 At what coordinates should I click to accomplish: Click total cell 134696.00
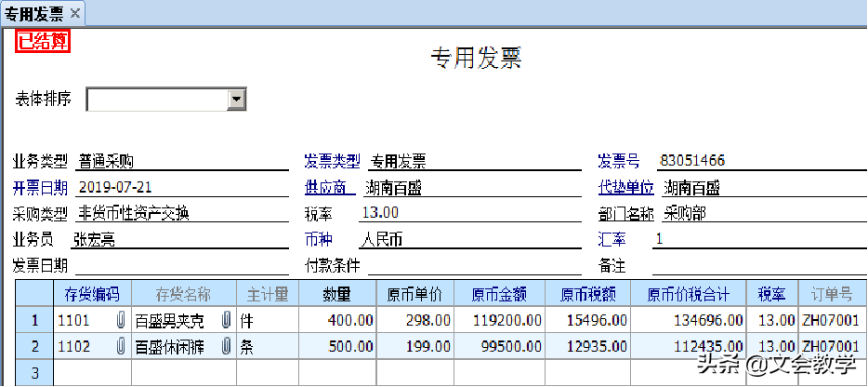click(688, 320)
